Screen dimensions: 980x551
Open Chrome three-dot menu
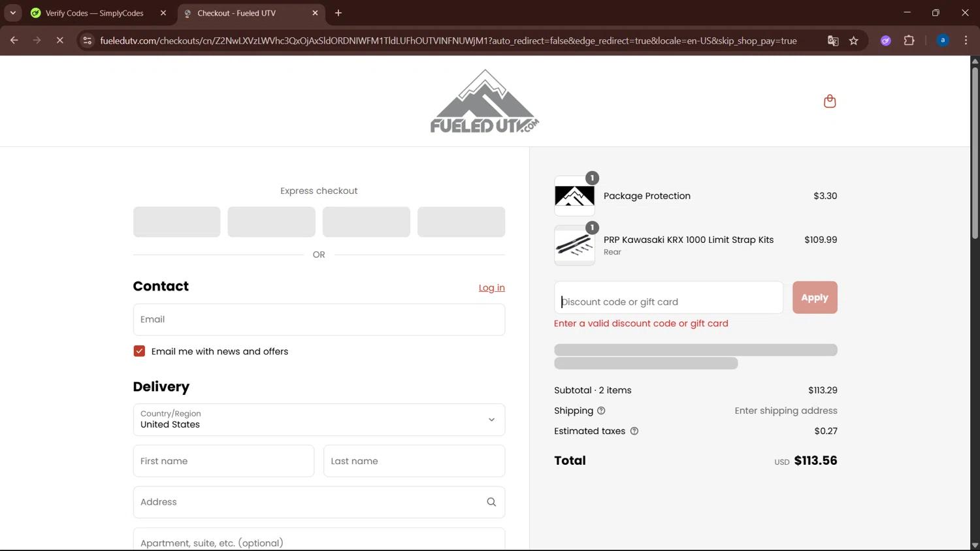pyautogui.click(x=966, y=40)
